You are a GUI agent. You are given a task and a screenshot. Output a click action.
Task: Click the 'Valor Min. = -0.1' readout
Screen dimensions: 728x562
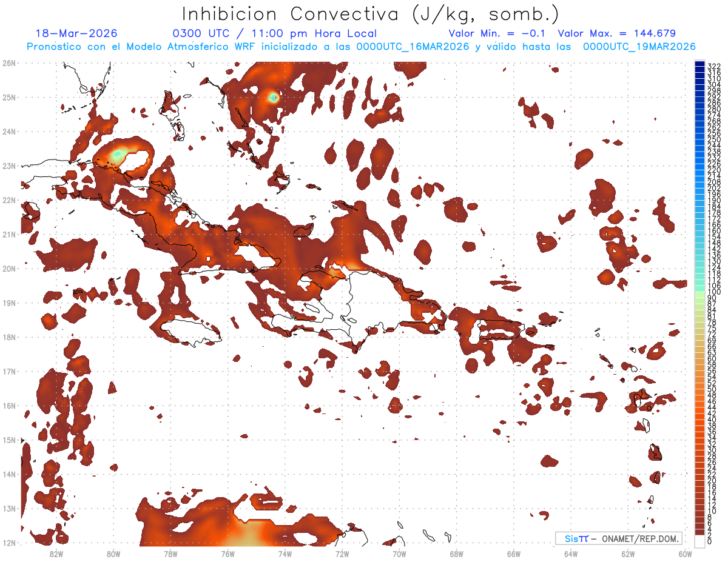pyautogui.click(x=497, y=33)
